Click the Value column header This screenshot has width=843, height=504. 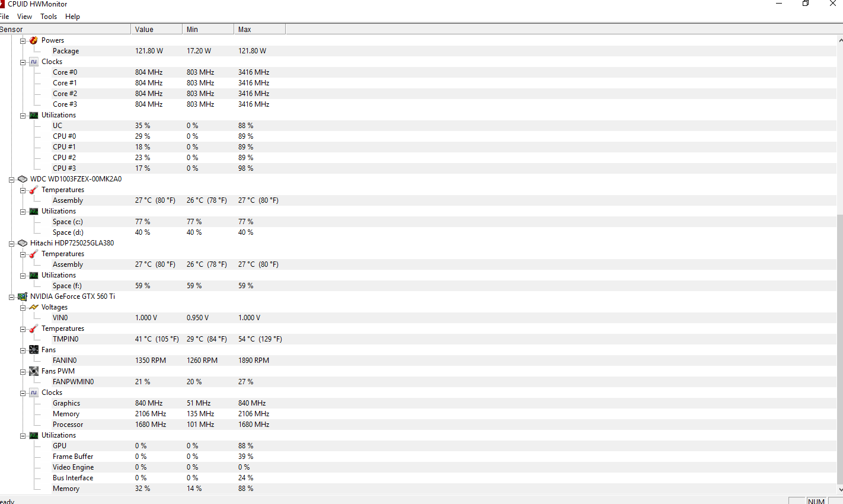(156, 29)
